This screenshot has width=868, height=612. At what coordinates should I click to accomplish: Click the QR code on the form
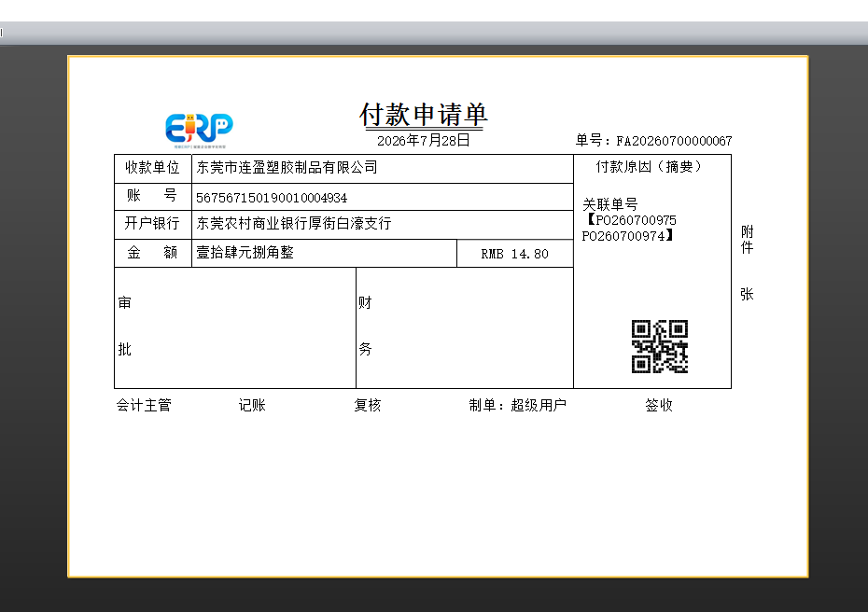[660, 346]
